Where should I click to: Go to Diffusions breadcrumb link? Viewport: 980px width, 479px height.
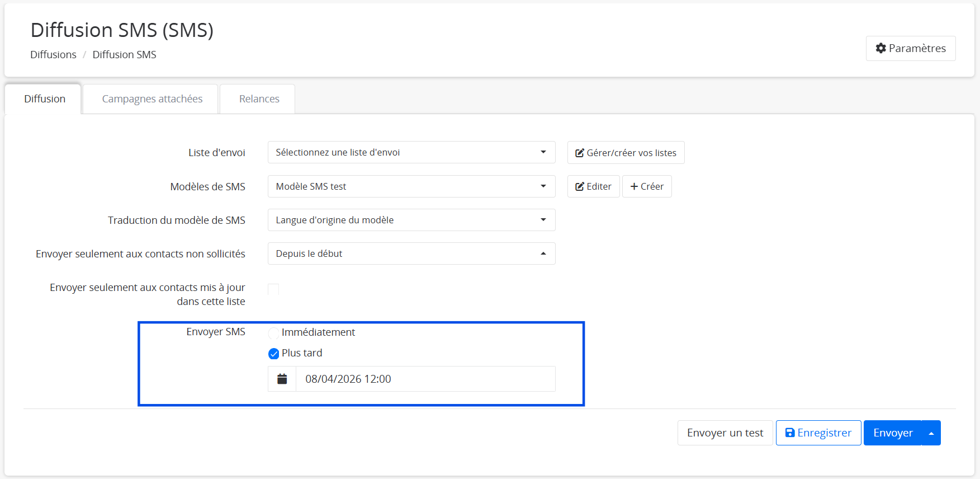[53, 55]
